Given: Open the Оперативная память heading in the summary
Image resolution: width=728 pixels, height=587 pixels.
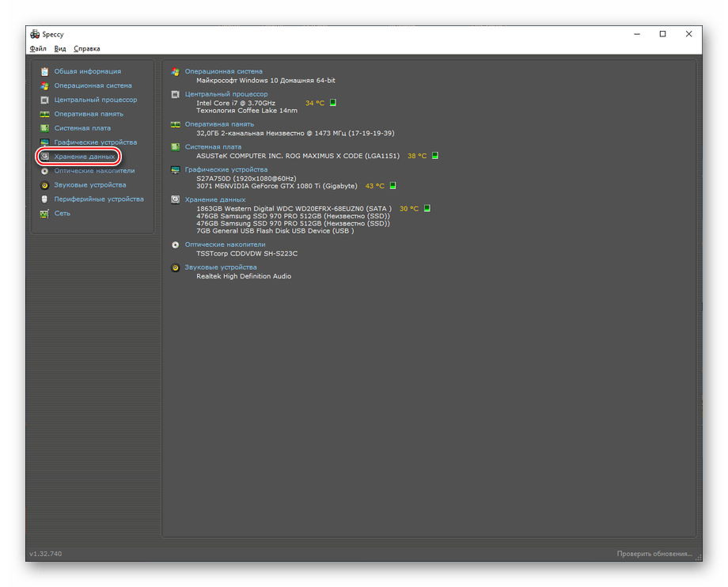Looking at the screenshot, I should tap(219, 124).
